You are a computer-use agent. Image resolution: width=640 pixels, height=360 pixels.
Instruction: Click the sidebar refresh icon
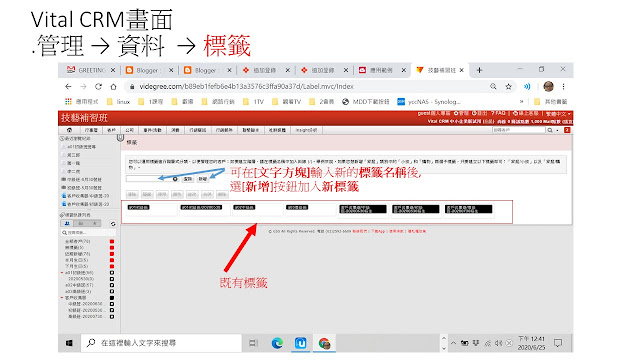point(113,224)
